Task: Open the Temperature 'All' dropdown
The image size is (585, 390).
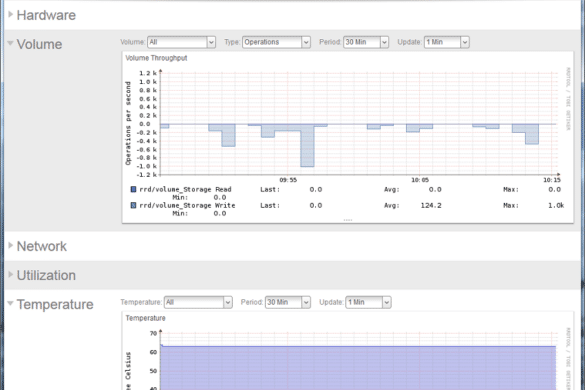Action: 198,302
